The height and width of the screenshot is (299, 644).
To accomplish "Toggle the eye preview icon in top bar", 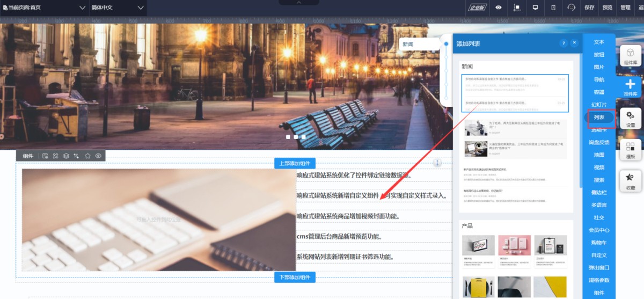I will [499, 8].
